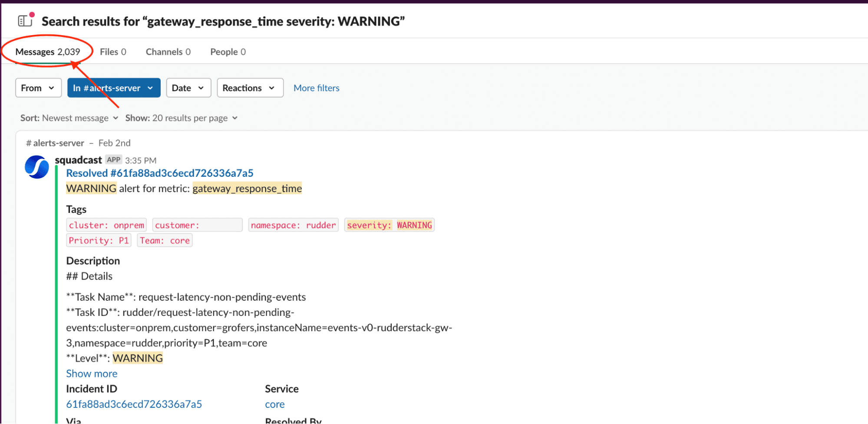This screenshot has height=424, width=868.
Task: Switch to the Files tab
Action: tap(113, 52)
